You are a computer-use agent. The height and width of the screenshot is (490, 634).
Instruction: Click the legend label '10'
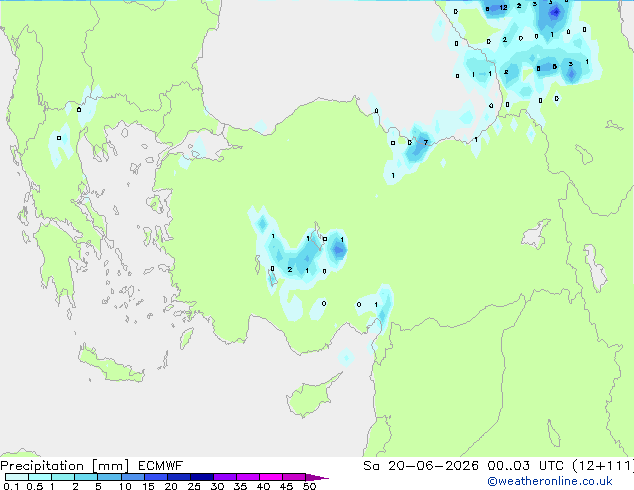125,486
